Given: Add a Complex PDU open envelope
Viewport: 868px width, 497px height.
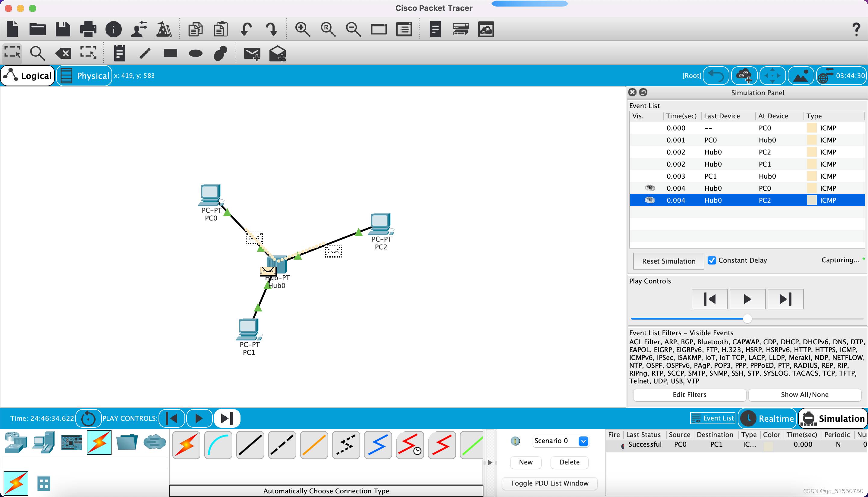Looking at the screenshot, I should [277, 53].
